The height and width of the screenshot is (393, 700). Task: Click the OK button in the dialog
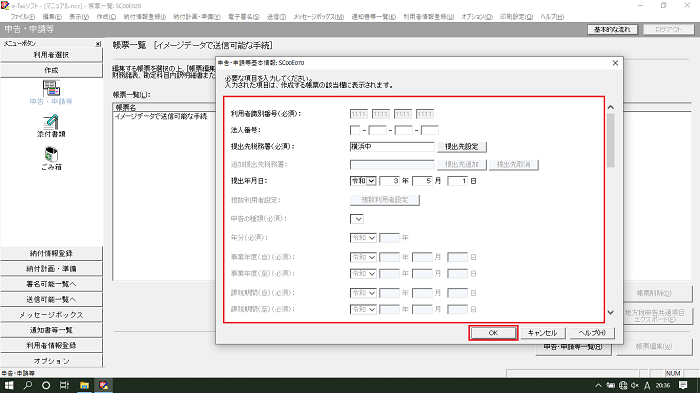tap(493, 333)
